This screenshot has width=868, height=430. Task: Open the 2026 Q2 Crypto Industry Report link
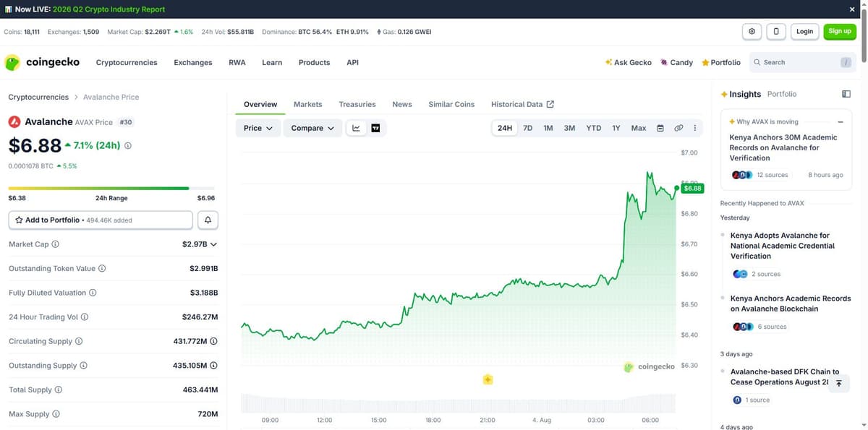tap(109, 9)
